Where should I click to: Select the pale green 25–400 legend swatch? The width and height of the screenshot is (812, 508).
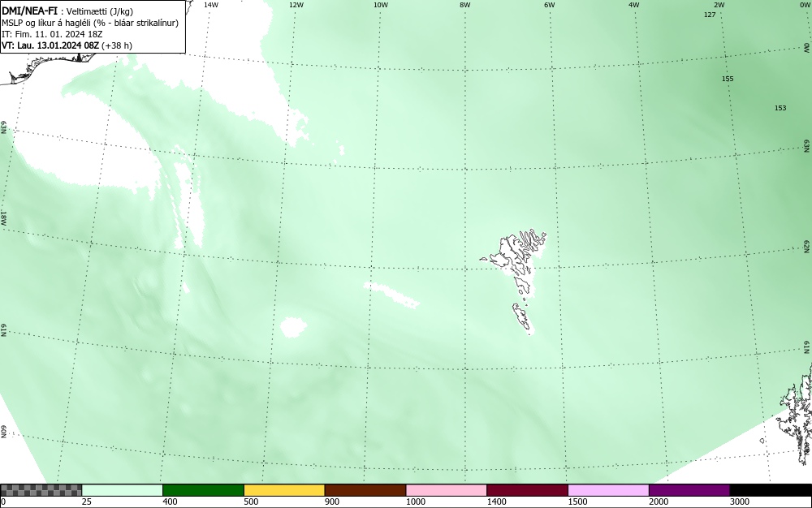(x=123, y=490)
